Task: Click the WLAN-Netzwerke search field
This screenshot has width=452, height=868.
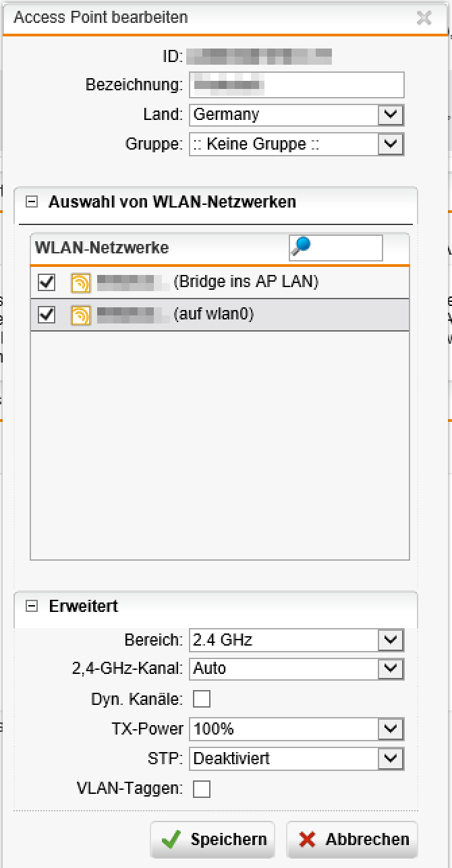Action: (x=345, y=248)
